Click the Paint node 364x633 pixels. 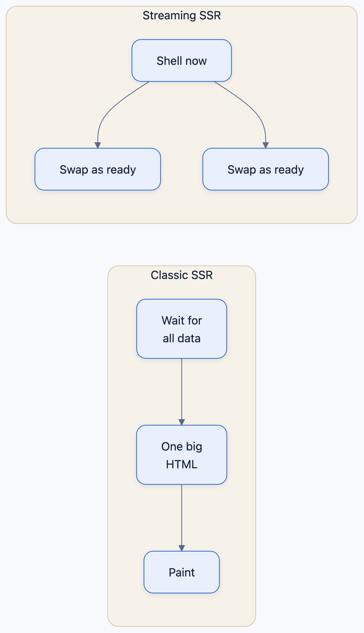tap(182, 572)
